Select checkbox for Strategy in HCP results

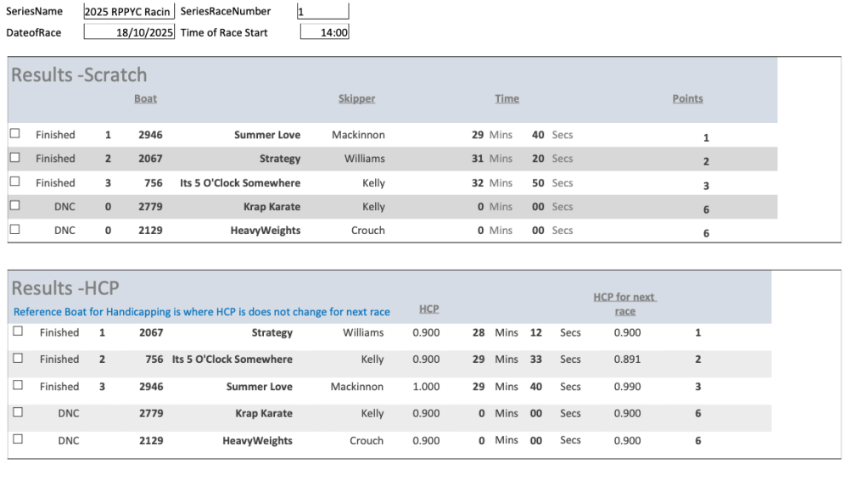pos(18,332)
